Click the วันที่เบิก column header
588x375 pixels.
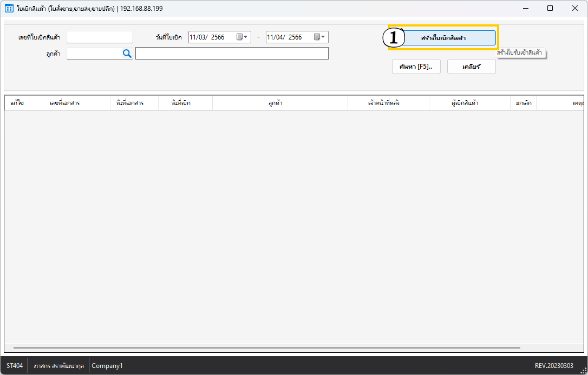(181, 103)
